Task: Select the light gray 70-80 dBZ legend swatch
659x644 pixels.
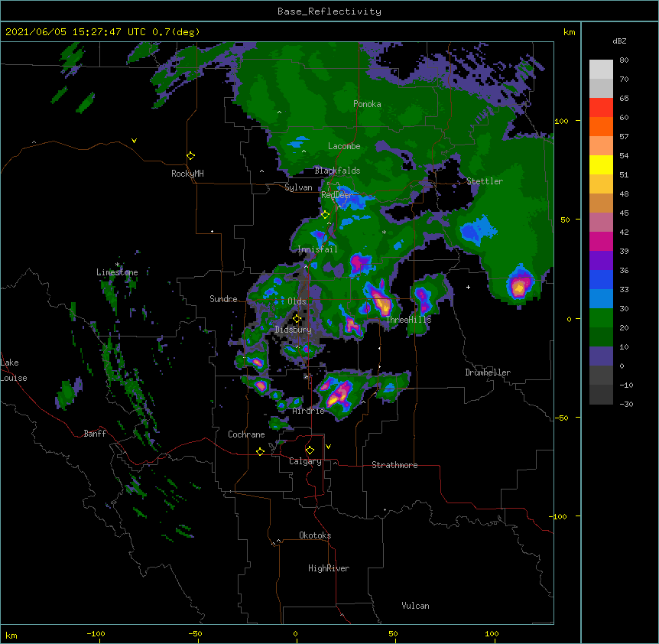Action: click(601, 69)
